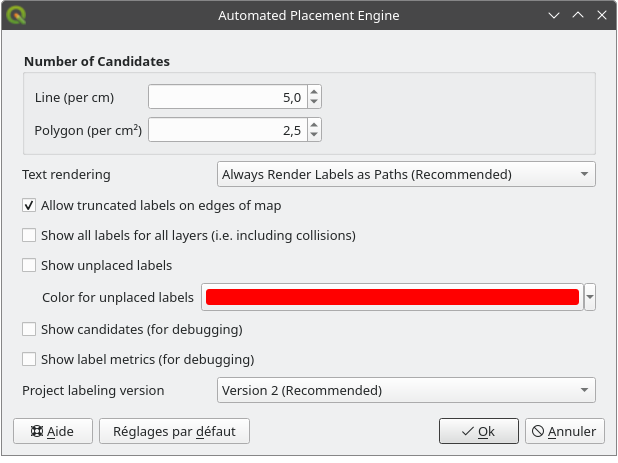Expand the unplaced labels color menu arrow
Screen dimensions: 618x463
tap(590, 297)
